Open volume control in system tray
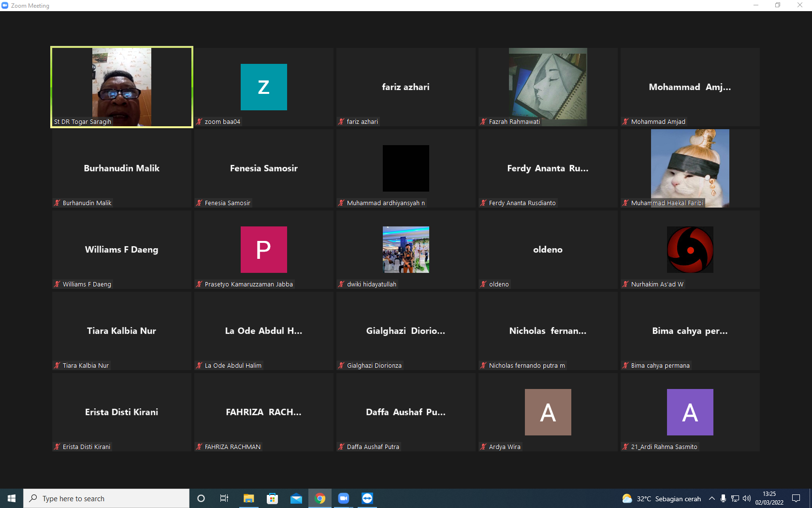Screen dimensions: 812x508 747,498
